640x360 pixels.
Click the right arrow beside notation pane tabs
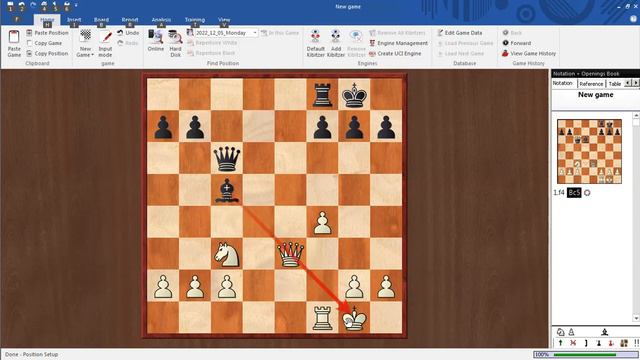pos(636,83)
